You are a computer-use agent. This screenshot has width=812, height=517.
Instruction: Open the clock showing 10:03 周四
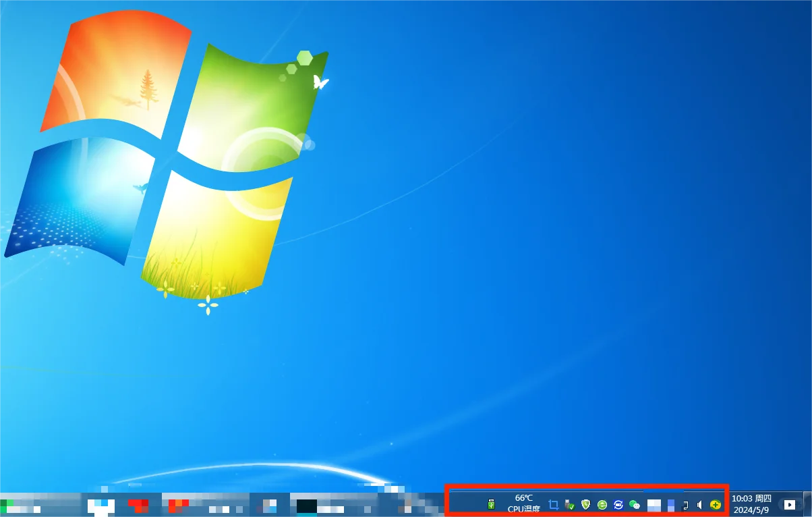751,504
